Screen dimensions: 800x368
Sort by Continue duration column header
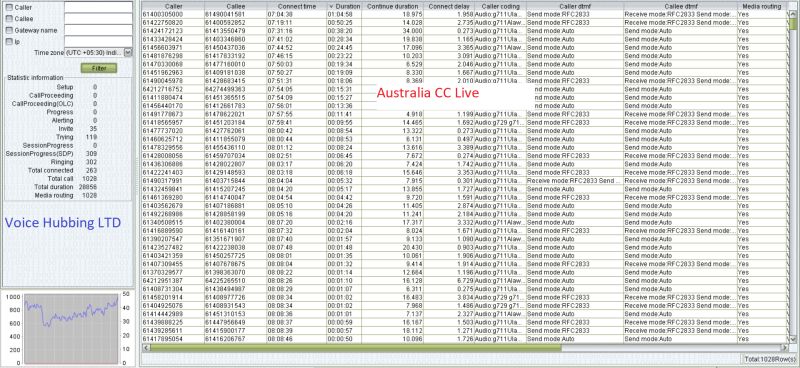pos(393,6)
